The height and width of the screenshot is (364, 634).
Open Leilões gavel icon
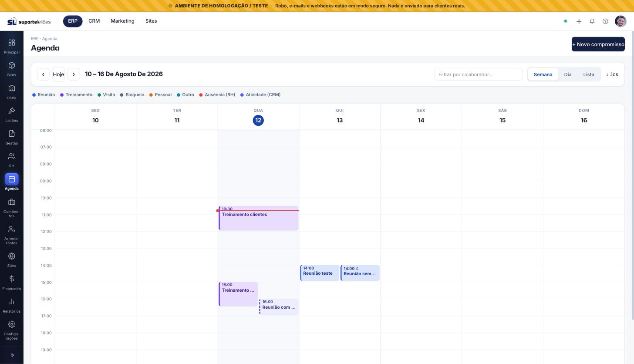(12, 111)
